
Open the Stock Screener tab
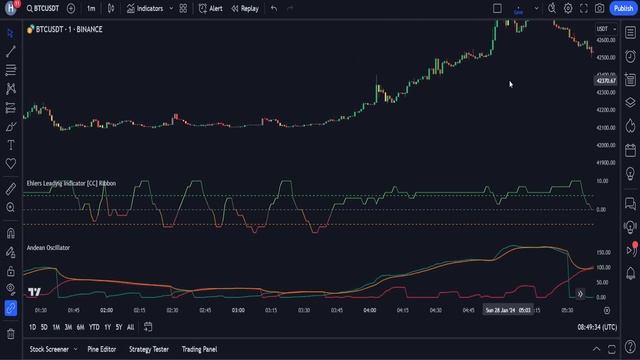[49, 349]
